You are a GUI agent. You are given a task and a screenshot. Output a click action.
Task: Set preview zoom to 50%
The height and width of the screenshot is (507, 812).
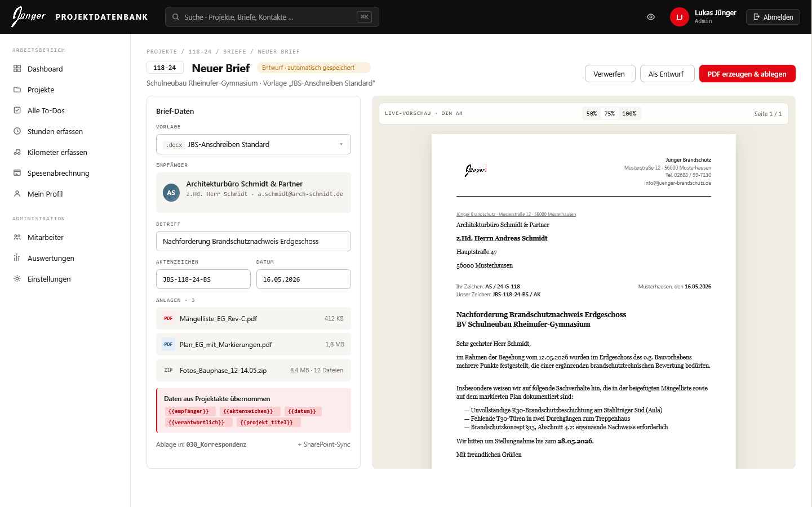click(592, 113)
